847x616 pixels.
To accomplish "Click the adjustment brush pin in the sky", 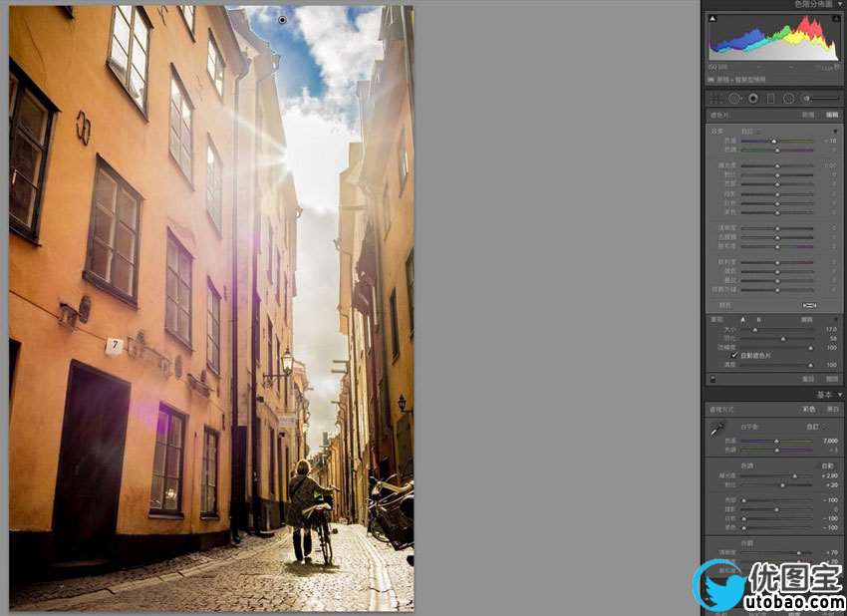I will click(282, 20).
